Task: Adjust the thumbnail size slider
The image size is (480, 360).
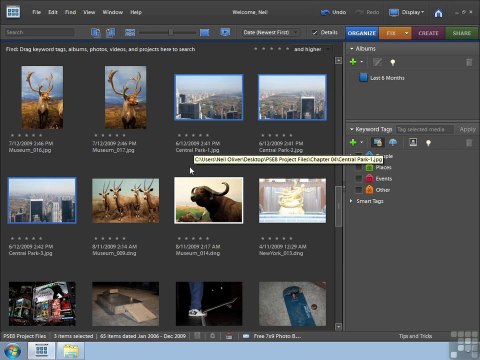Action: coord(171,32)
